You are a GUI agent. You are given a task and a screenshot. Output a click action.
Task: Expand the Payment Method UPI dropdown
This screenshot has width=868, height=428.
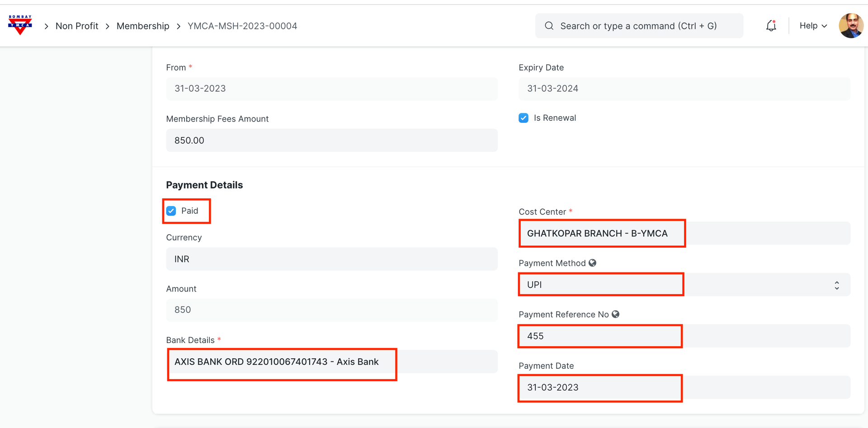[x=836, y=285]
